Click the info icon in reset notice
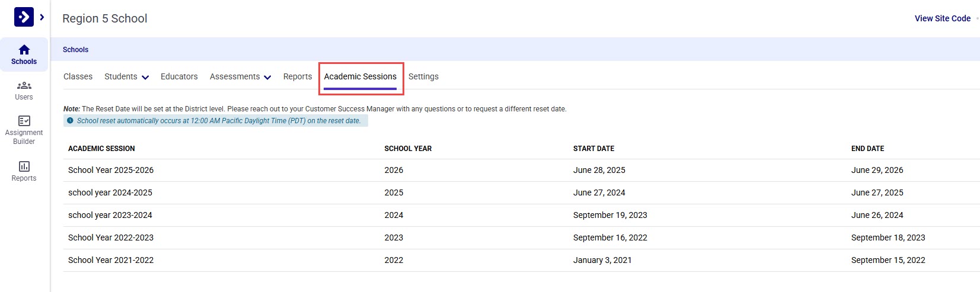Image resolution: width=980 pixels, height=292 pixels. tap(71, 121)
